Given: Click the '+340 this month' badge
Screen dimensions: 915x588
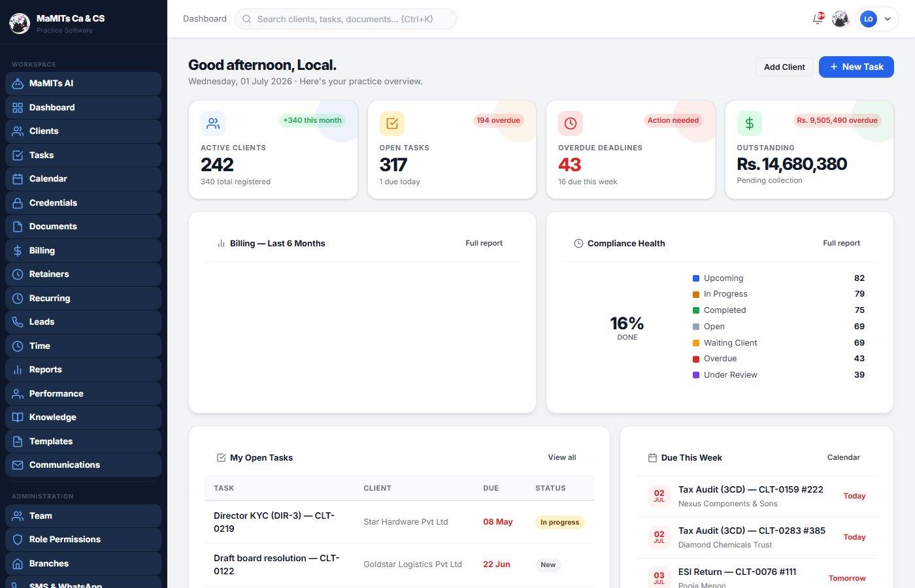Looking at the screenshot, I should [x=312, y=120].
